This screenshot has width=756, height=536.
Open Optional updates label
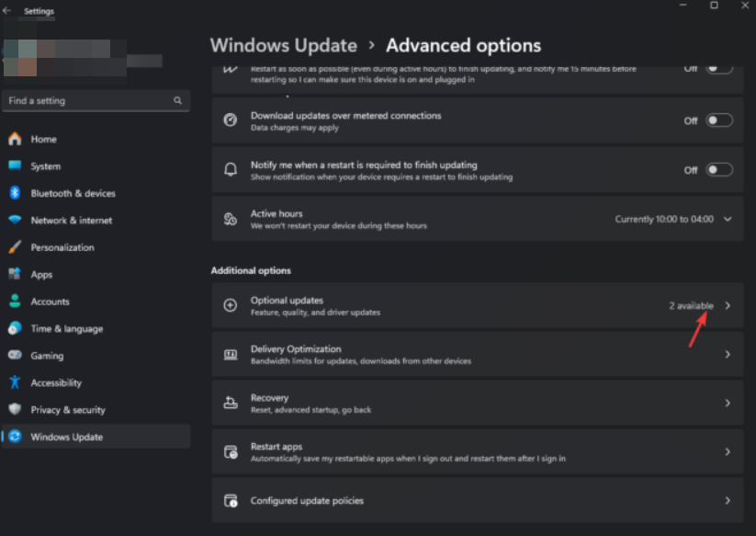[x=287, y=300]
